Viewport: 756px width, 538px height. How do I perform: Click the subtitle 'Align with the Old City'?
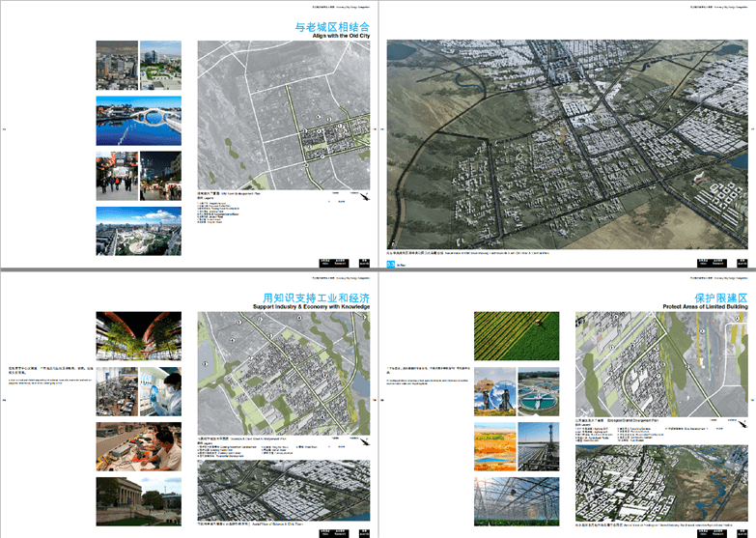[341, 36]
